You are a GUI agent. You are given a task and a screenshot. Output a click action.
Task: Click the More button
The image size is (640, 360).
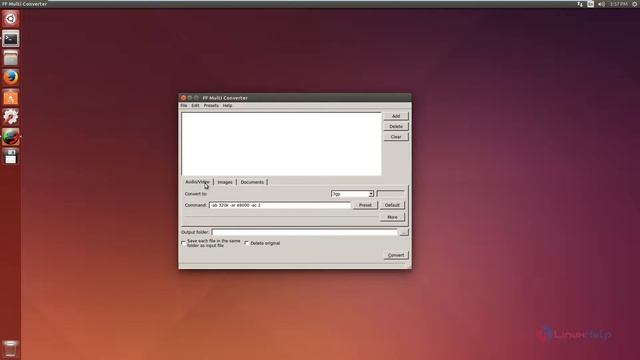pyautogui.click(x=392, y=217)
